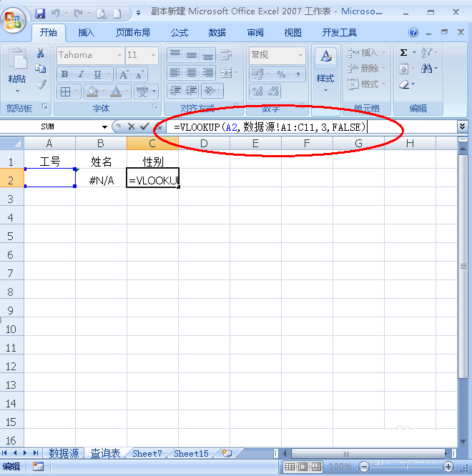Confirm the formula entry with checkmark
Viewport: 472px width, 476px height.
(144, 127)
